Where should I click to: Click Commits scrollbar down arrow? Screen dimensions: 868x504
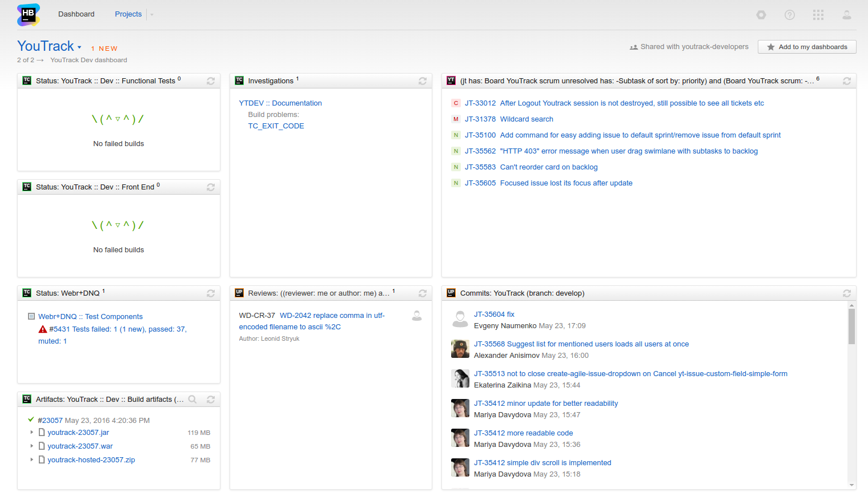tap(851, 485)
